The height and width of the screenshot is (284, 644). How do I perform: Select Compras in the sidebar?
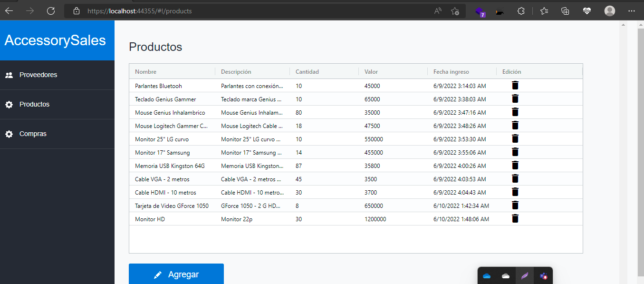coord(33,134)
